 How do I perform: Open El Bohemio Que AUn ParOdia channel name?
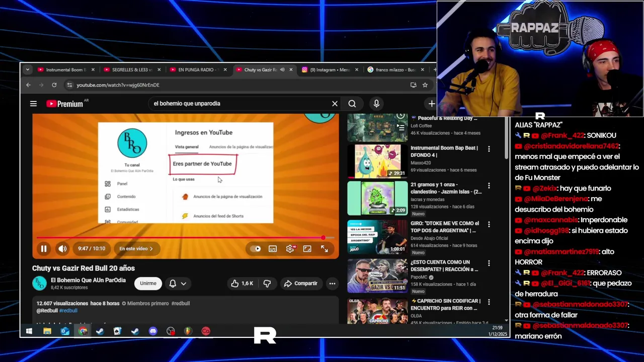tap(88, 280)
